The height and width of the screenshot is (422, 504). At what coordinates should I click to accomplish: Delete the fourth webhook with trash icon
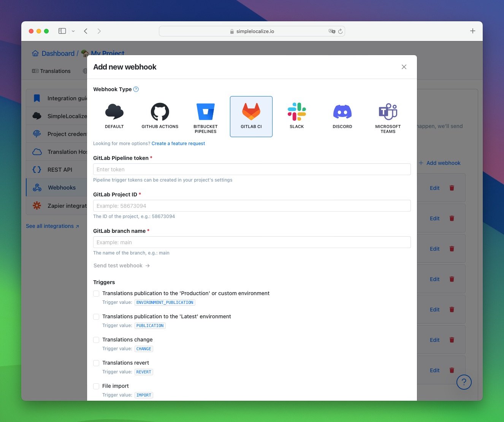(452, 279)
